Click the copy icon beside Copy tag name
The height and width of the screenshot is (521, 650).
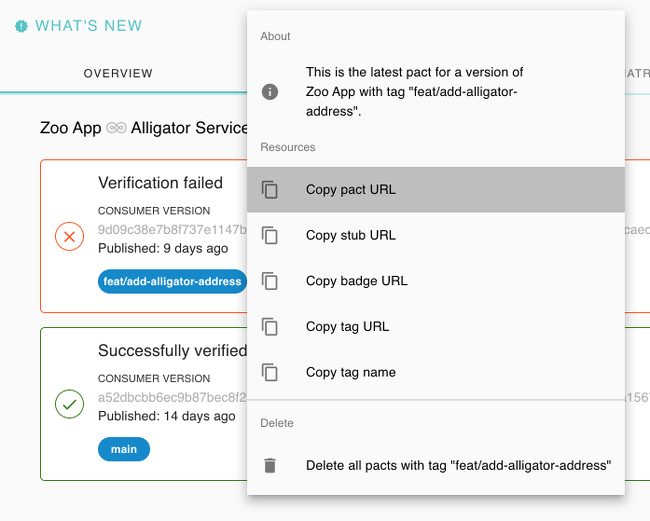coord(270,372)
